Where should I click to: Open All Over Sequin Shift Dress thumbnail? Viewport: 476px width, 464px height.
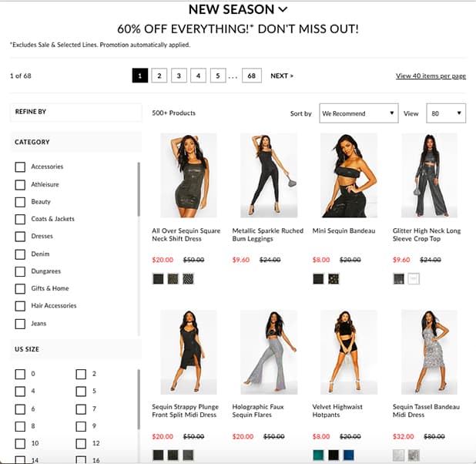coord(189,175)
